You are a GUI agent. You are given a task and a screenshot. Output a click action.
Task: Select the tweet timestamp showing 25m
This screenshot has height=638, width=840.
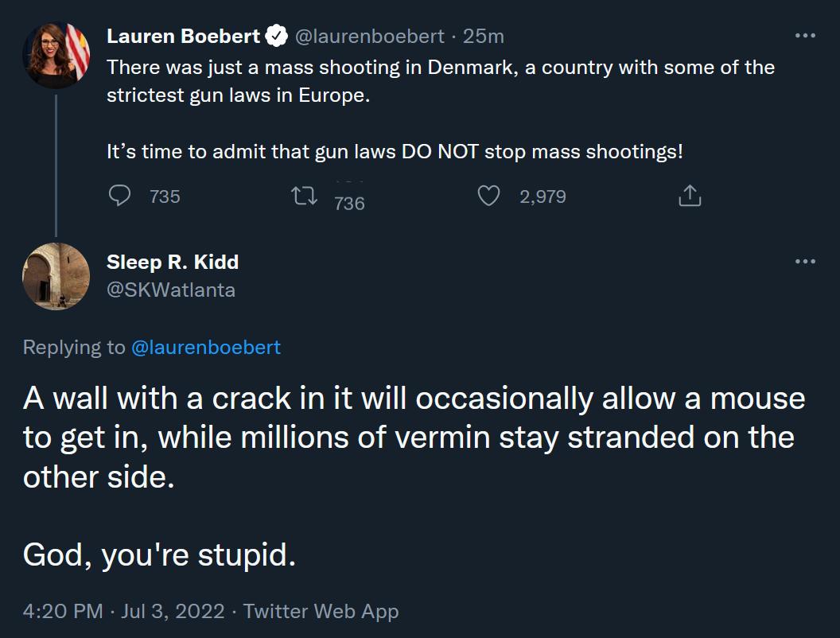484,35
